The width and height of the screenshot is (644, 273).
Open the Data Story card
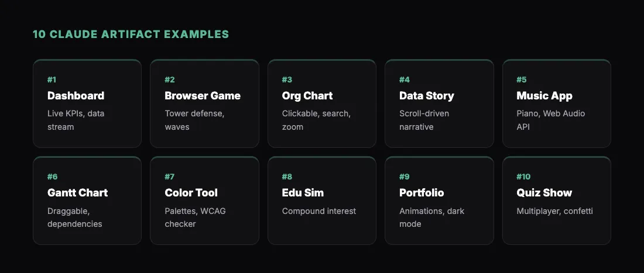[439, 103]
